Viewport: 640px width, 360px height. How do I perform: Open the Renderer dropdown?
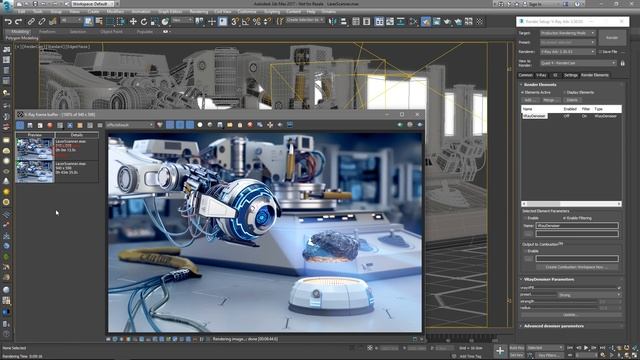click(568, 52)
